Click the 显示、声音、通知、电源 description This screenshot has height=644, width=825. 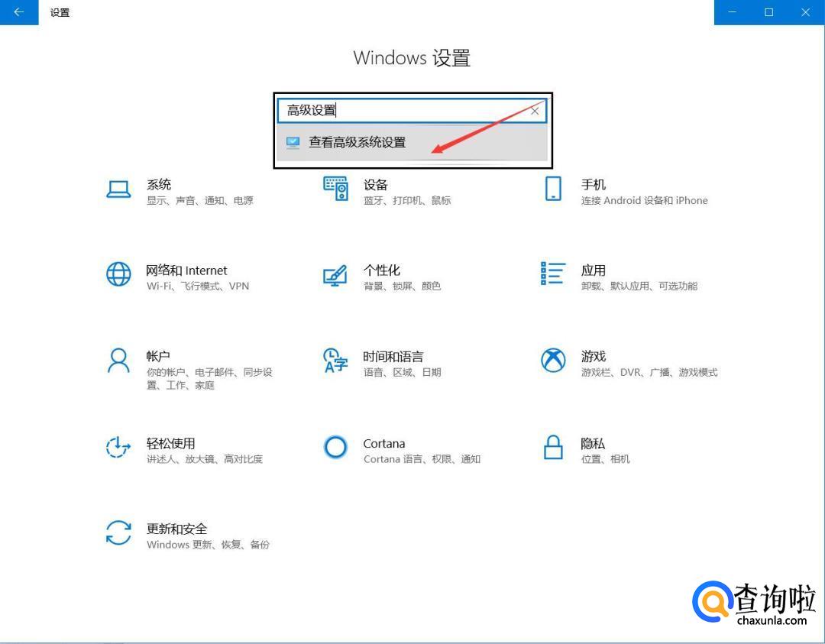200,200
